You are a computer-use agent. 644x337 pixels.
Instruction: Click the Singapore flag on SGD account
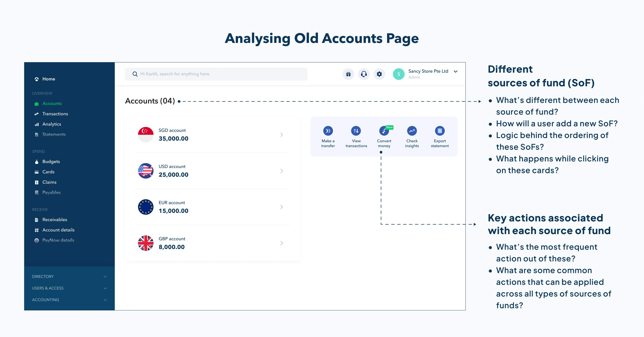pos(146,134)
